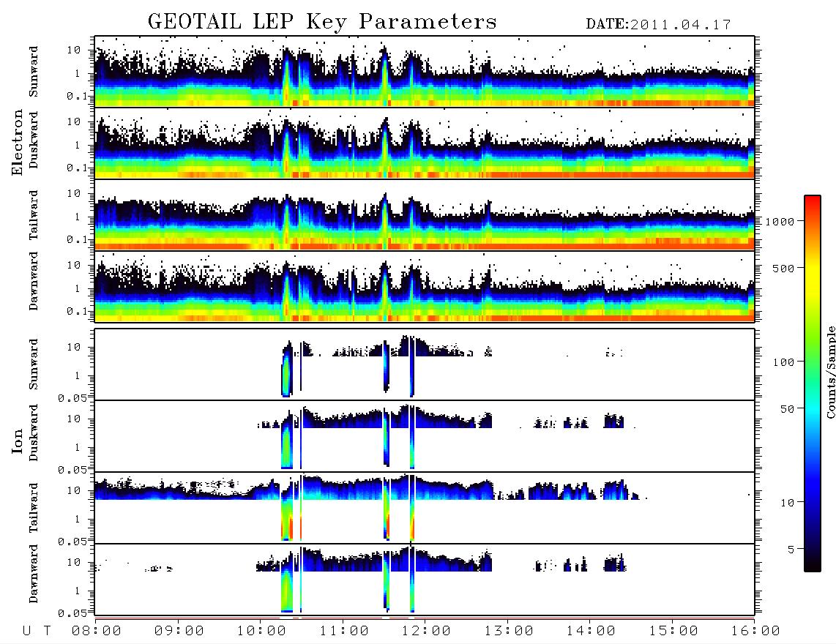The width and height of the screenshot is (836, 644).
Task: Click the red top of the color bar
Action: point(812,201)
